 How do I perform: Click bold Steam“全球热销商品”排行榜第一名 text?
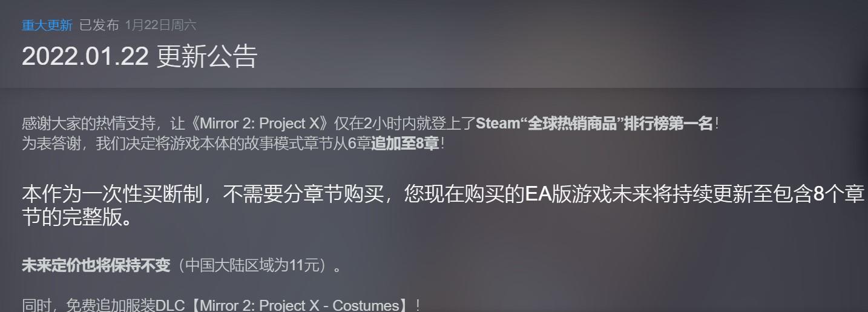point(594,124)
